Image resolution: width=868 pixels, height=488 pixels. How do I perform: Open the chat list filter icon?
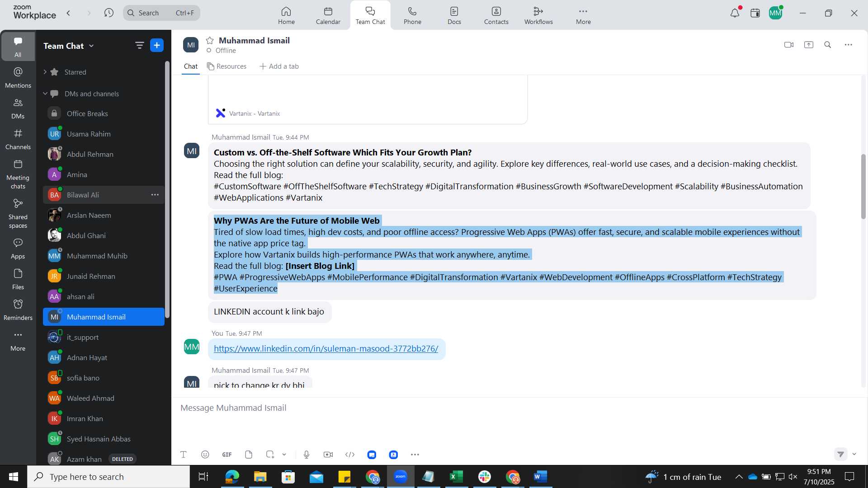pos(139,45)
